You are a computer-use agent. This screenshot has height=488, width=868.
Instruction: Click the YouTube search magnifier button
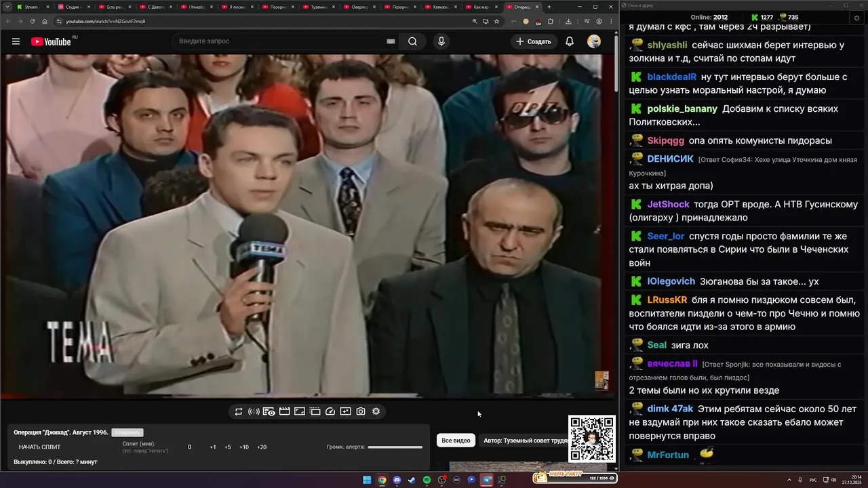point(412,41)
